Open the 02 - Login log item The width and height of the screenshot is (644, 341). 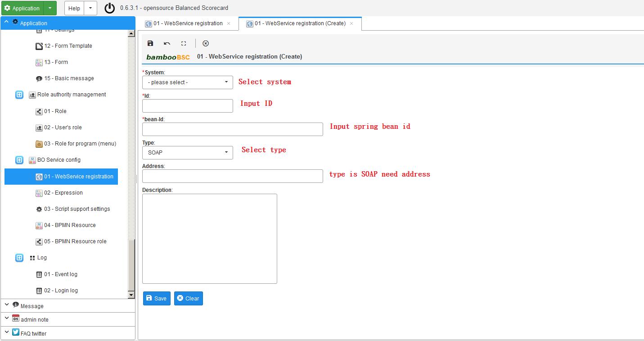pyautogui.click(x=61, y=291)
